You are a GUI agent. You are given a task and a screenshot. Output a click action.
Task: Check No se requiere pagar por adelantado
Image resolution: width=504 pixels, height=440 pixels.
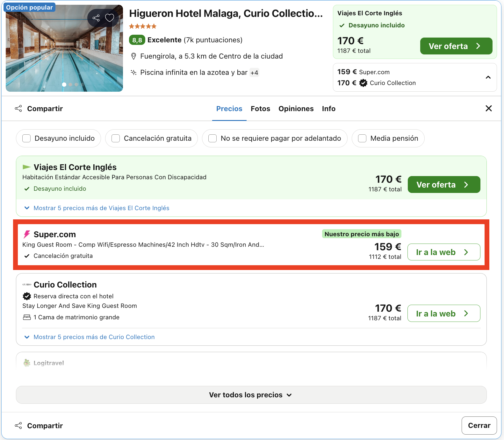click(212, 138)
